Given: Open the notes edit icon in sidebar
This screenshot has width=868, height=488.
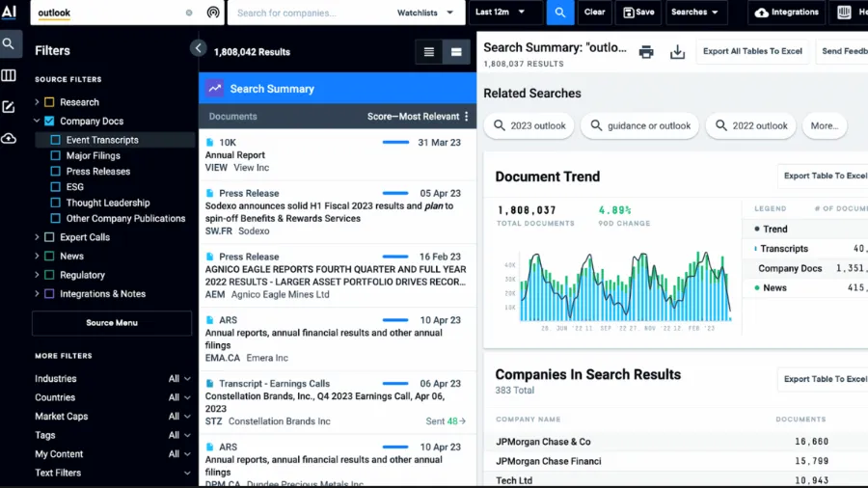Looking at the screenshot, I should coord(9,107).
